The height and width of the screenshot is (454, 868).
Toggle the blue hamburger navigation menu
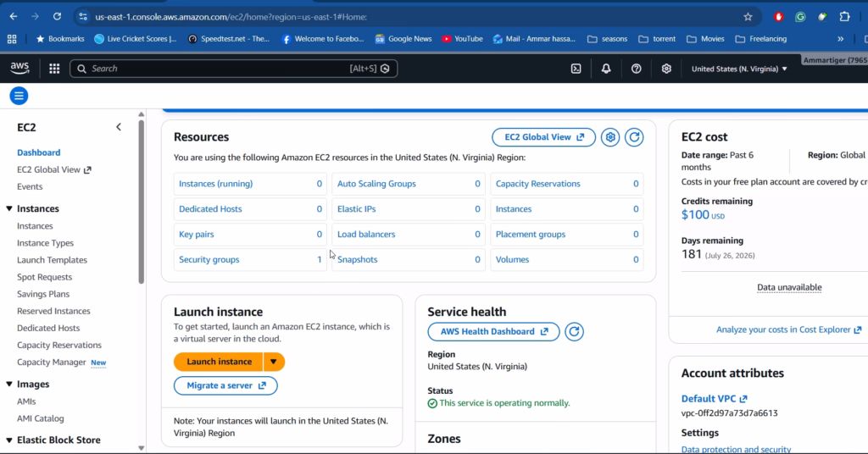(x=19, y=96)
